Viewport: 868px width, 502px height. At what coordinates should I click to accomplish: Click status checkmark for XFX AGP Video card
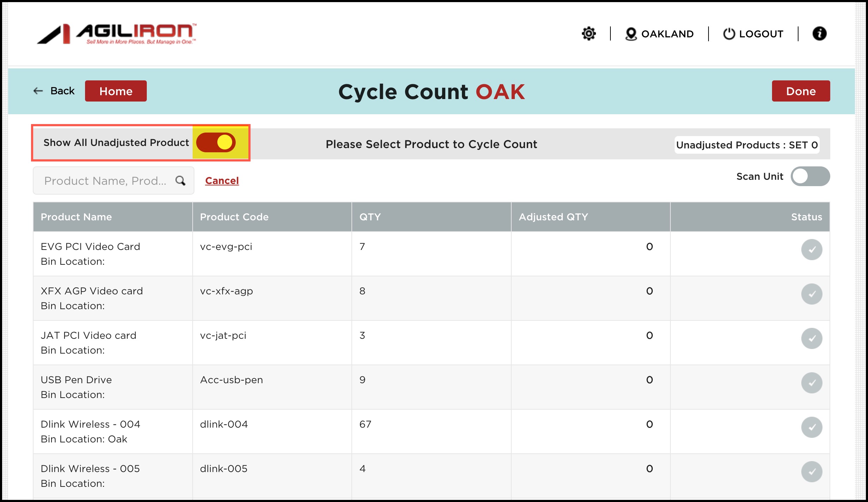pos(812,294)
